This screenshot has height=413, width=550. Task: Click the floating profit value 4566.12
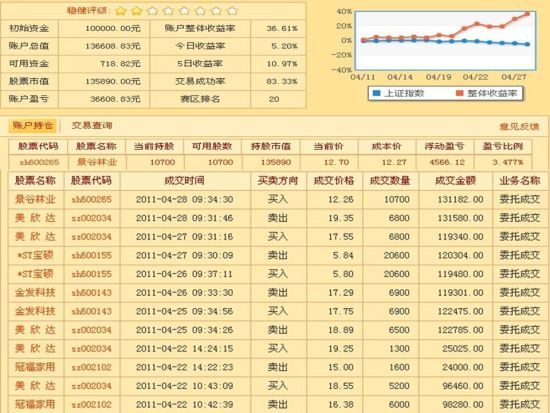click(x=447, y=162)
